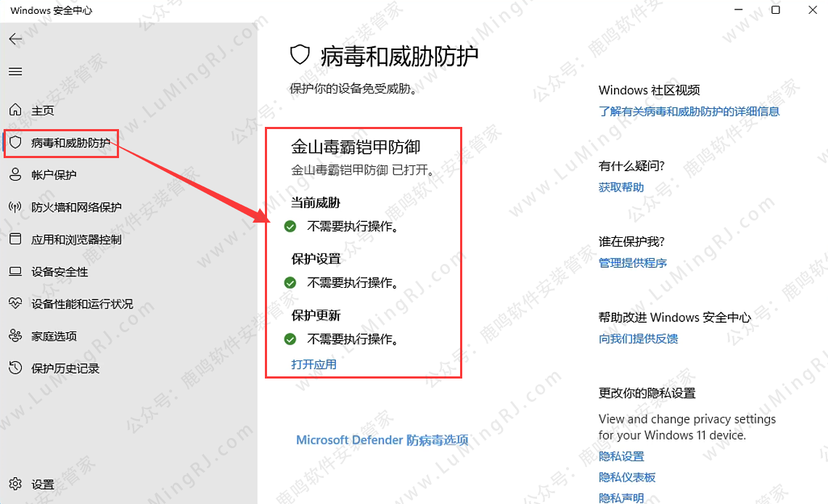Click 向我们提供反馈 link
Image resolution: width=828 pixels, height=504 pixels.
click(638, 339)
